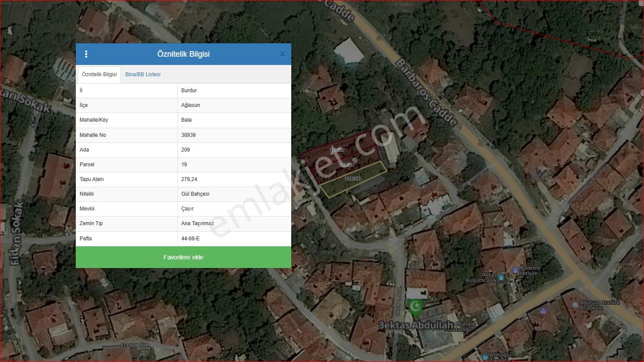Close the Öznitelik Bilgisi panel

pyautogui.click(x=282, y=54)
